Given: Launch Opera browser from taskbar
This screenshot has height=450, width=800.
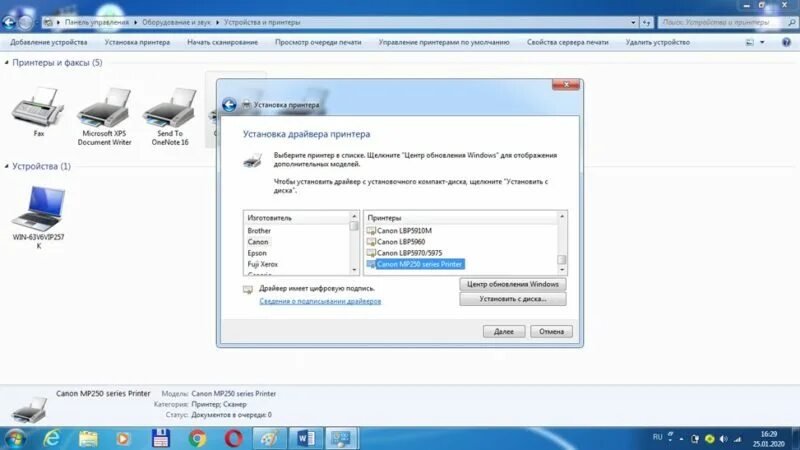Looking at the screenshot, I should click(233, 438).
